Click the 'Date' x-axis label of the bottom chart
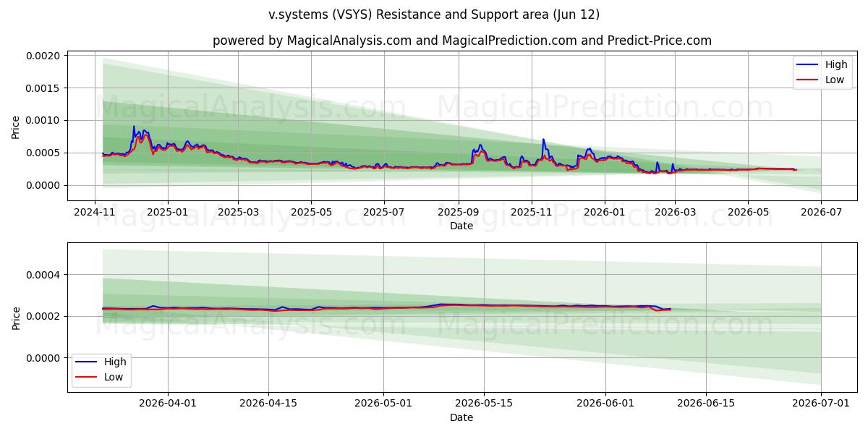 [x=461, y=417]
